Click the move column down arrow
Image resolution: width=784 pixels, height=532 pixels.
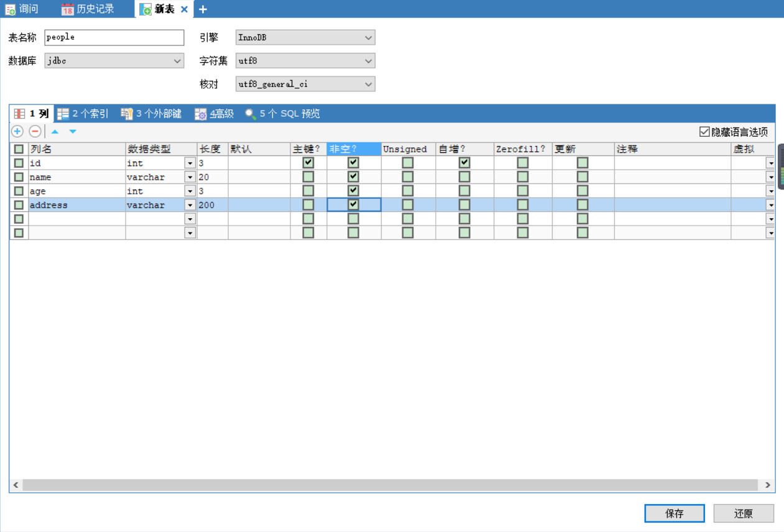[x=73, y=132]
